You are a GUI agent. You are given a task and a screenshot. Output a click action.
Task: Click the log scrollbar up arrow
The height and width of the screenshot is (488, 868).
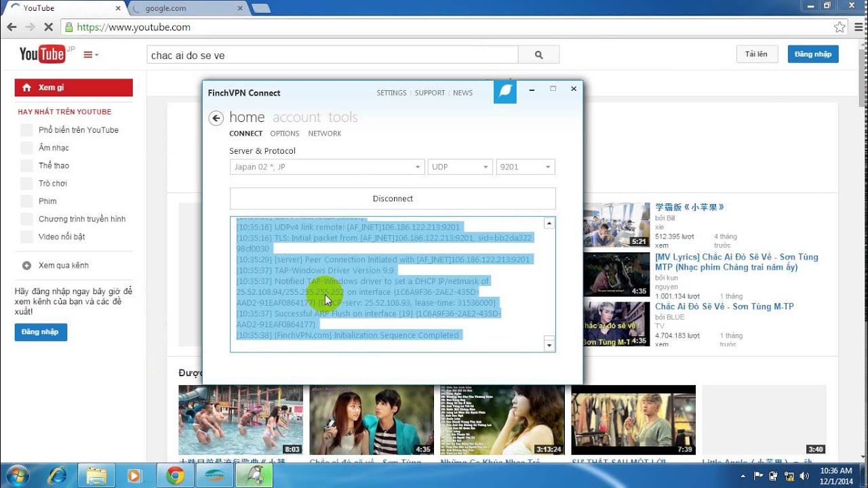(x=549, y=224)
